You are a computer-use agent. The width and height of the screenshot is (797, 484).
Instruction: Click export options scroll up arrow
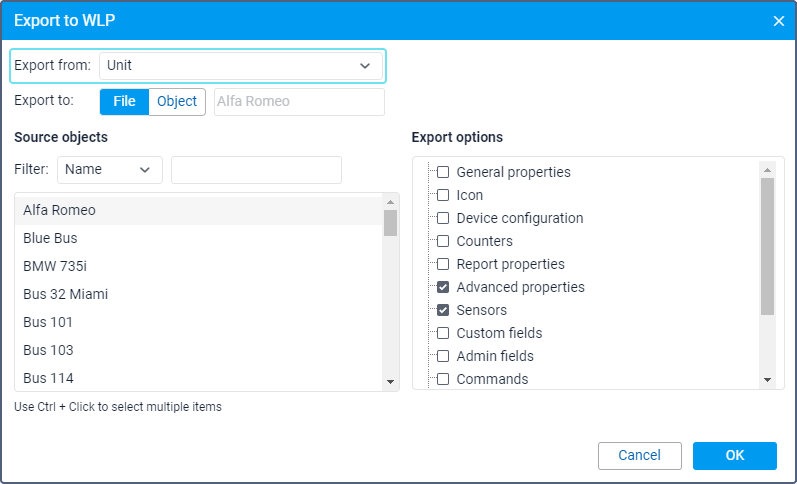[x=767, y=170]
